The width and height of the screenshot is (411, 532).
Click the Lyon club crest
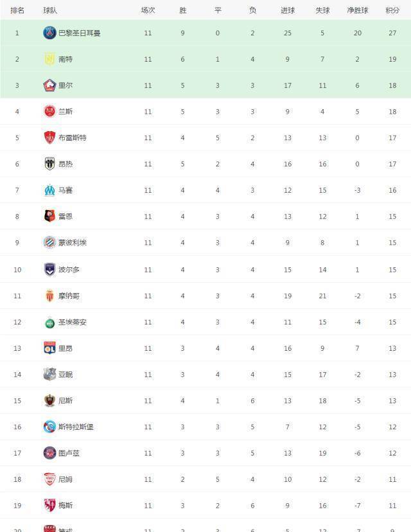pos(49,348)
